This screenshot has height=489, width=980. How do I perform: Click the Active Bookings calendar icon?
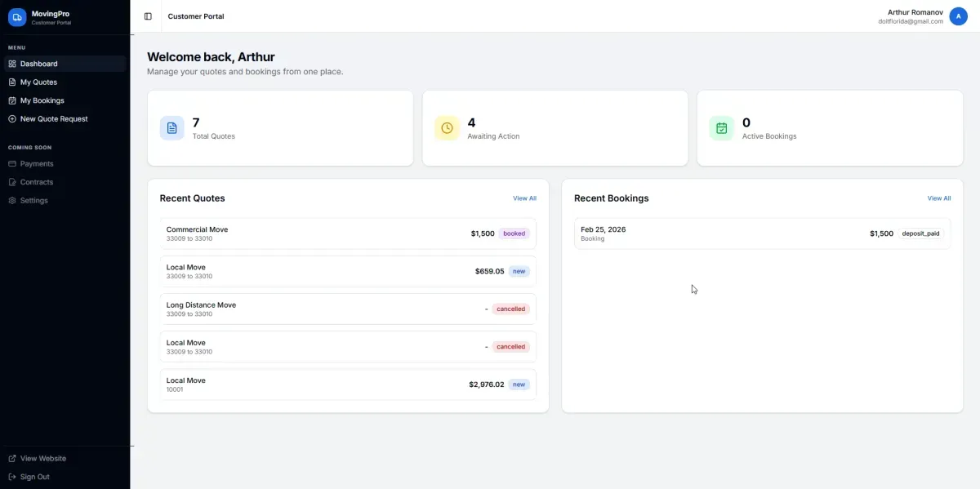721,128
